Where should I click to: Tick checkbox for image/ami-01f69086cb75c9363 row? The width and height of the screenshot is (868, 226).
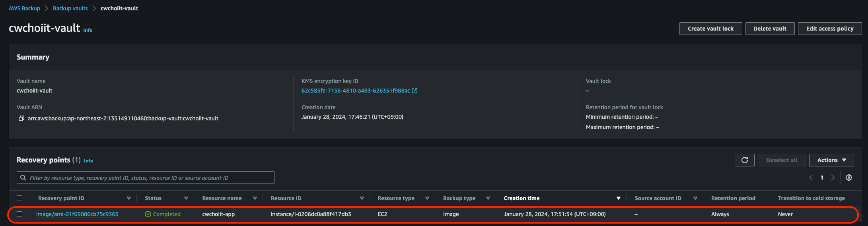click(x=19, y=214)
